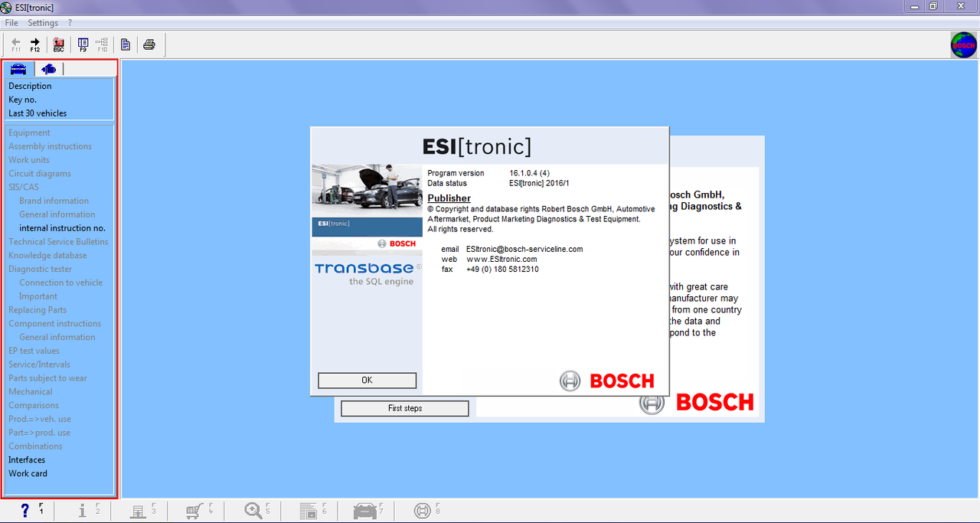Screen dimensions: 980x523
Task: Click the F10 tree structure toolbar icon
Action: [x=102, y=44]
